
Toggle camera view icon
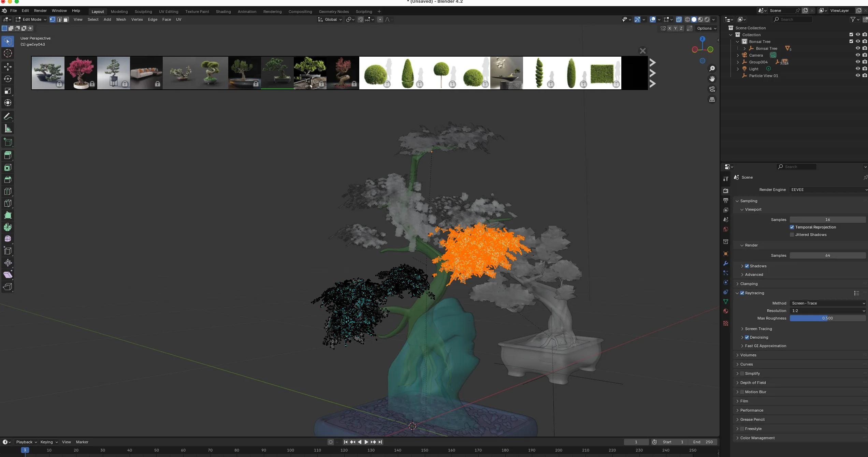pos(712,89)
